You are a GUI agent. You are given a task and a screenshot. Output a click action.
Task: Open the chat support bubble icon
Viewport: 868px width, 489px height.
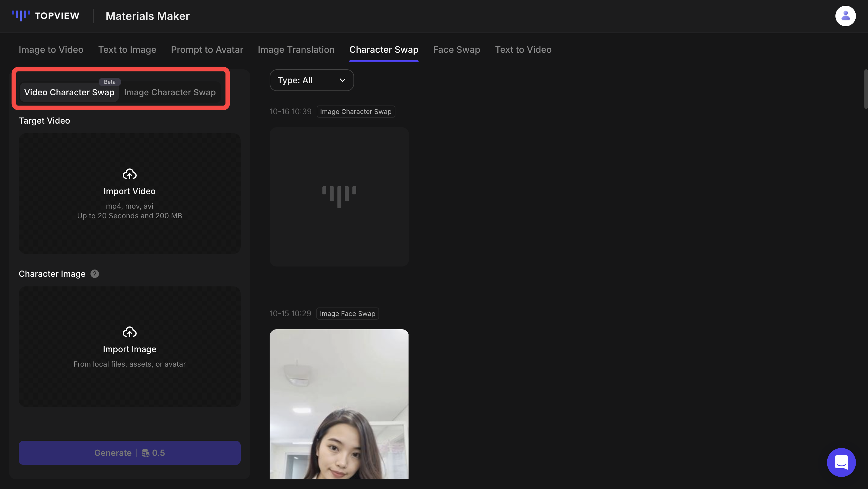point(841,462)
